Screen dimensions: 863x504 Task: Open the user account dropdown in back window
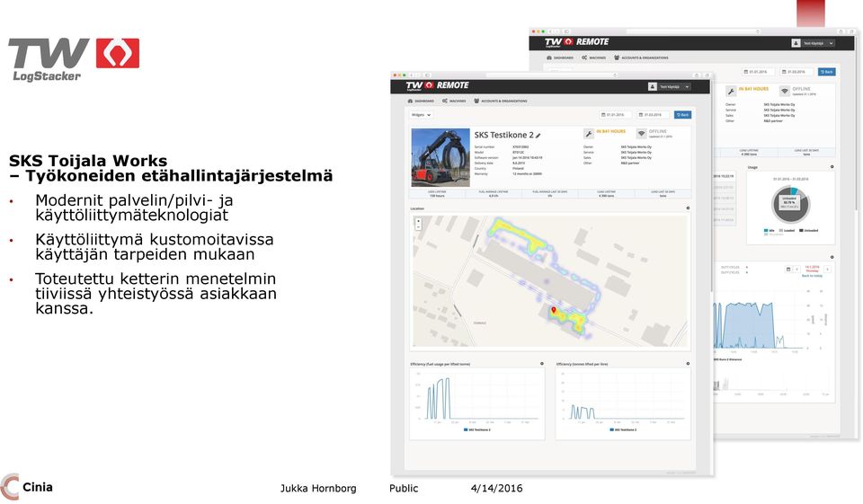tap(819, 43)
